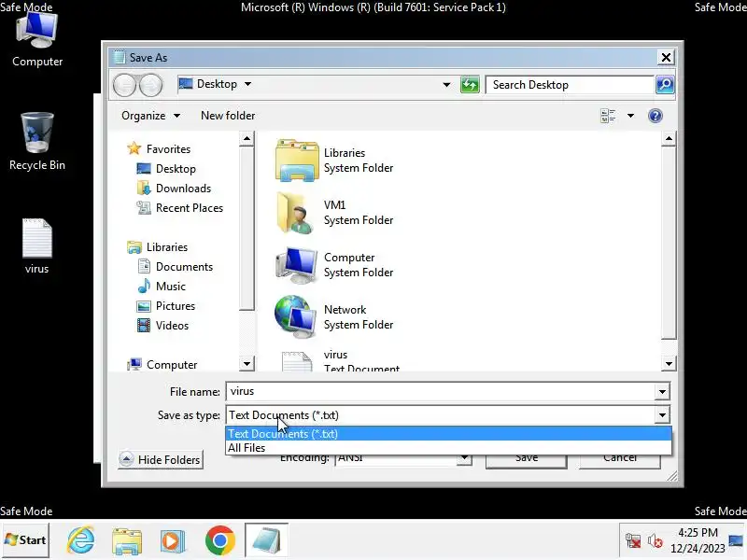Launch Windows Media Player from taskbar

point(173,540)
